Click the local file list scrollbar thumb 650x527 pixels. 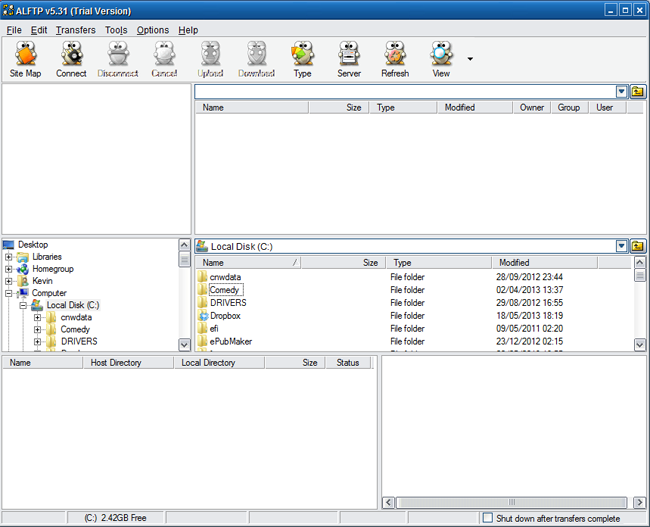(x=640, y=275)
